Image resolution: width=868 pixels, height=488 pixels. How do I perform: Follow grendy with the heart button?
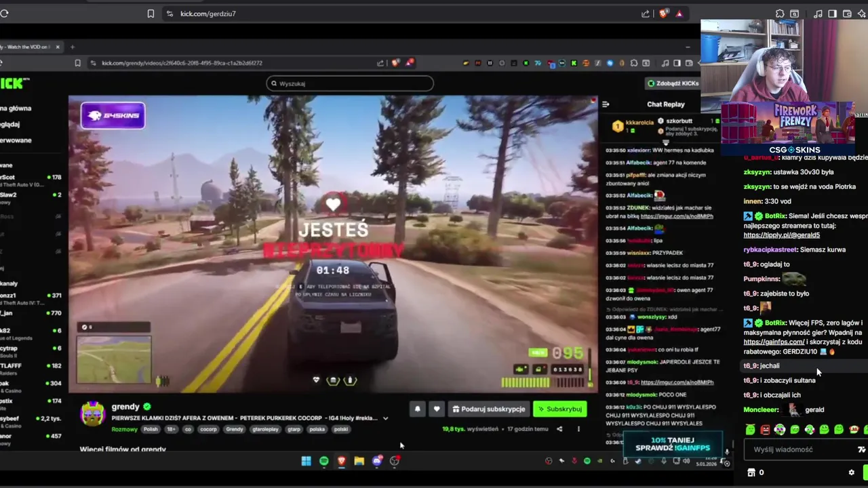click(x=437, y=409)
